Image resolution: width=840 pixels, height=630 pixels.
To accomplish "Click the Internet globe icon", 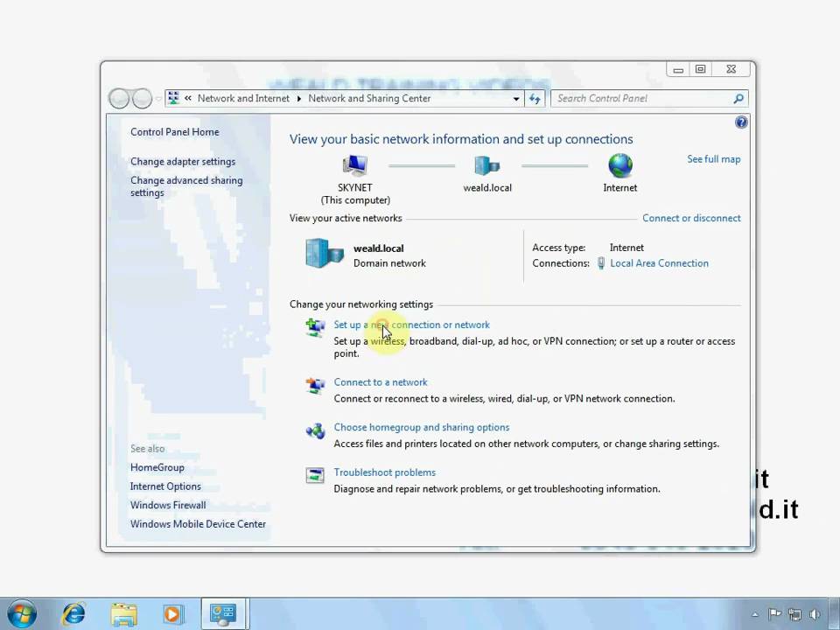I will 619,165.
